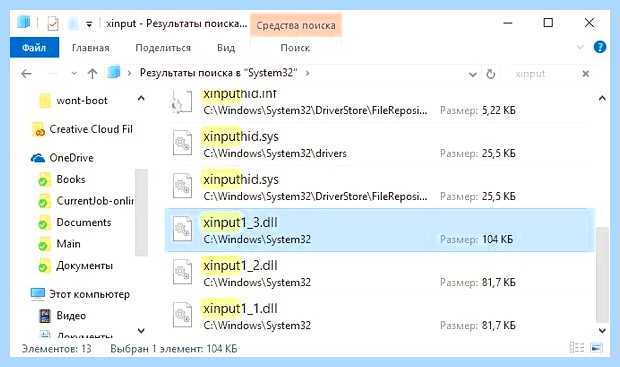Click the xinputhid.sys drivers file icon
The image size is (620, 367).
coord(183,143)
